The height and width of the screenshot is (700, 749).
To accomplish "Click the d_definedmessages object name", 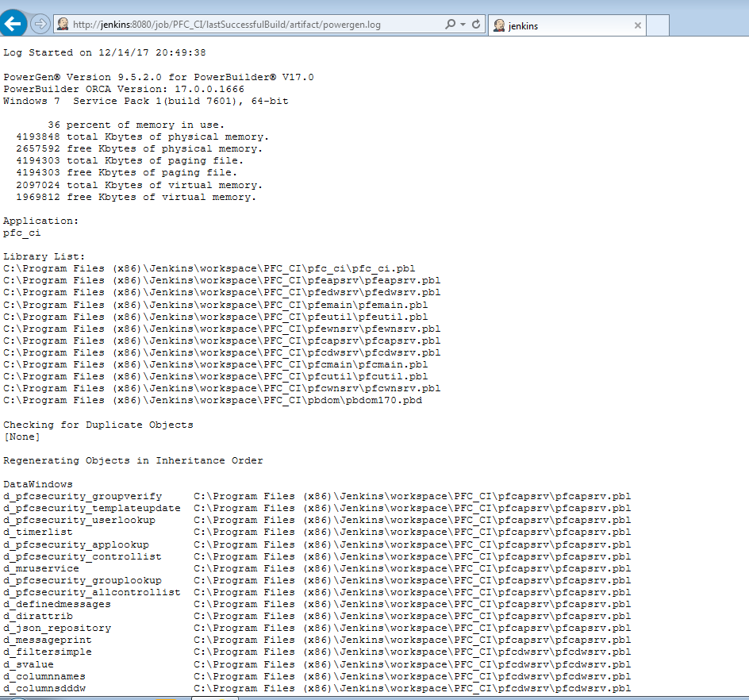I will point(57,605).
